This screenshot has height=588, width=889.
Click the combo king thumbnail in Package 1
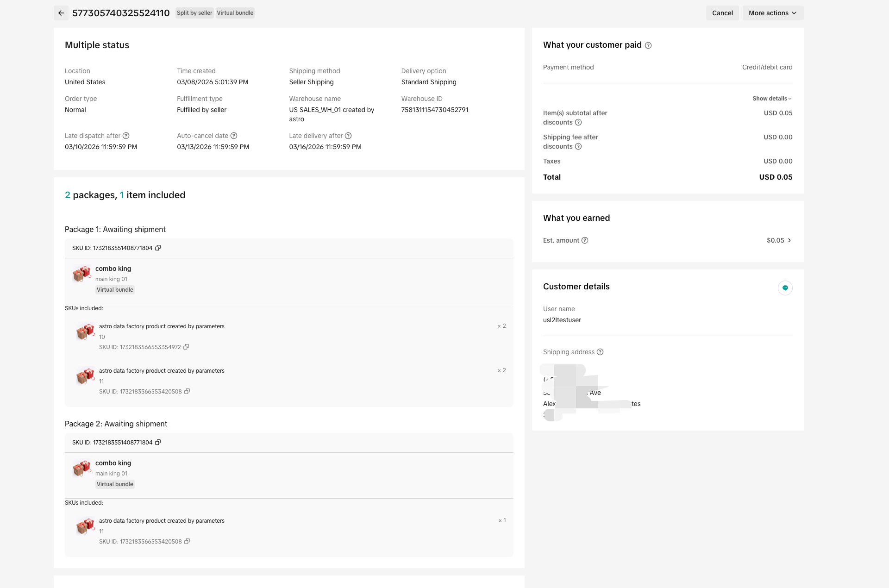tap(82, 274)
